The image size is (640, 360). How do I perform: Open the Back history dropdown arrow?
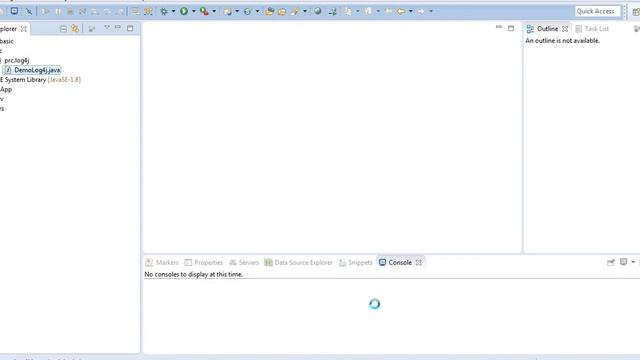click(x=411, y=11)
